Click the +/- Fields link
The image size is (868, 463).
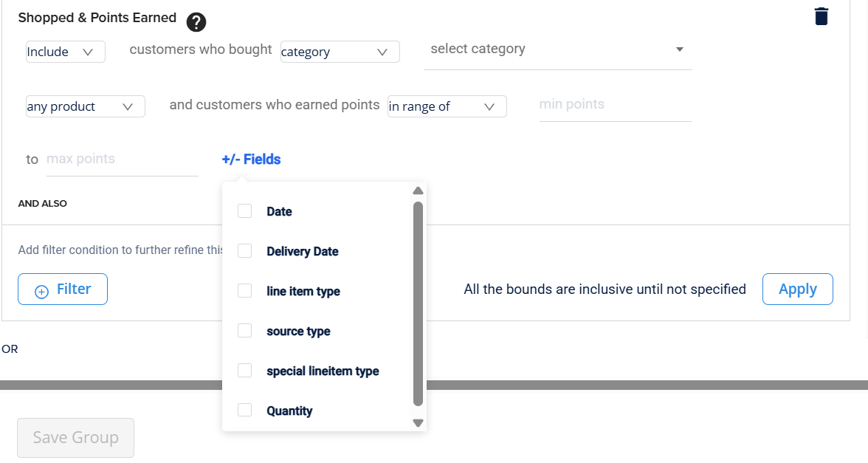tap(251, 160)
